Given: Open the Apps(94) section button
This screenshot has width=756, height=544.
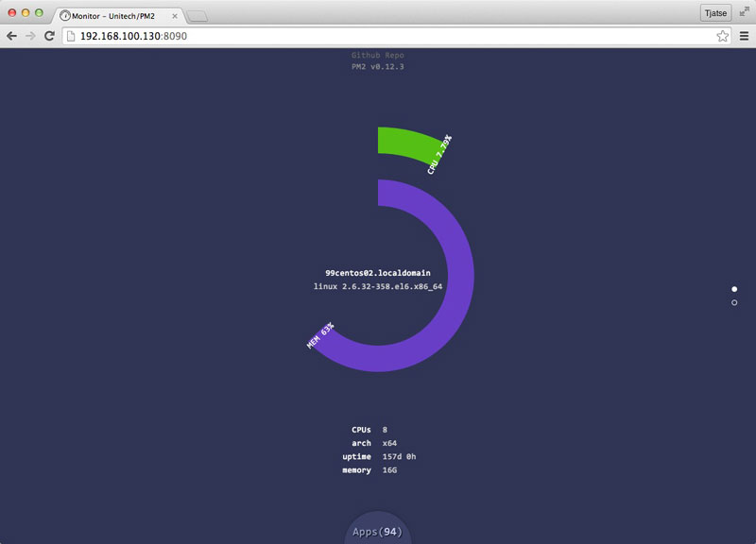Looking at the screenshot, I should [x=377, y=530].
